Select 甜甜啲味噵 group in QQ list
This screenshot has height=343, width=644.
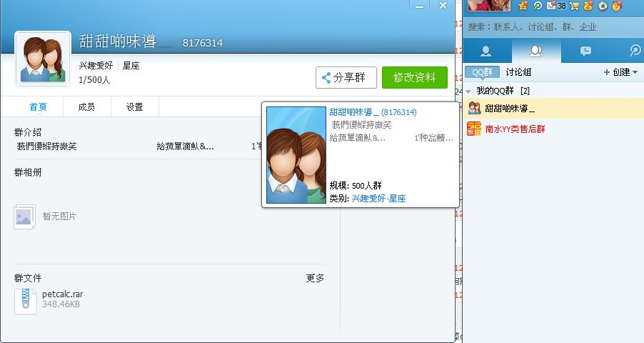tap(553, 109)
